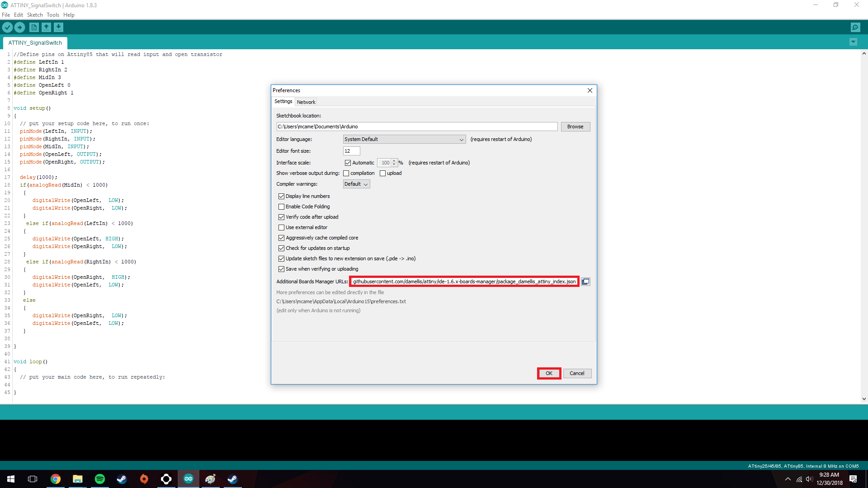868x488 pixels.
Task: Expand the sketch tab dropdown arrow
Action: tap(853, 42)
